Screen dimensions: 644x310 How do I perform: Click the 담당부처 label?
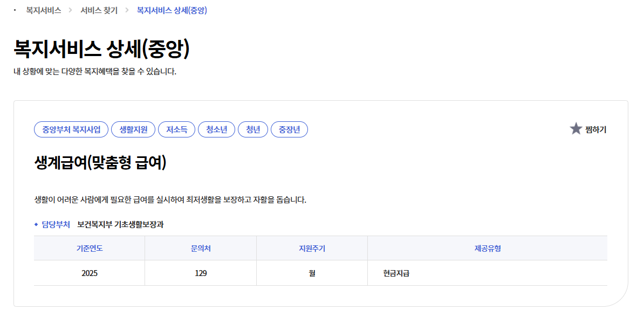56,225
